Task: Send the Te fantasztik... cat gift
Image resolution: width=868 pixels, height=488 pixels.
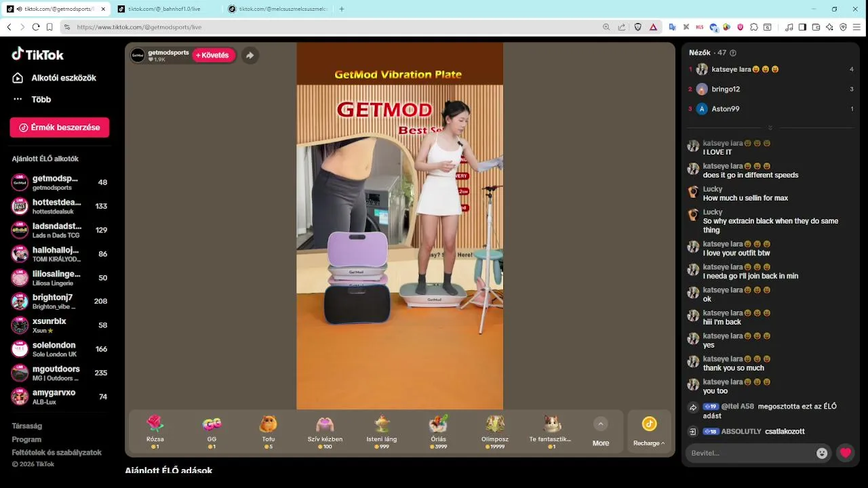Action: point(551,432)
